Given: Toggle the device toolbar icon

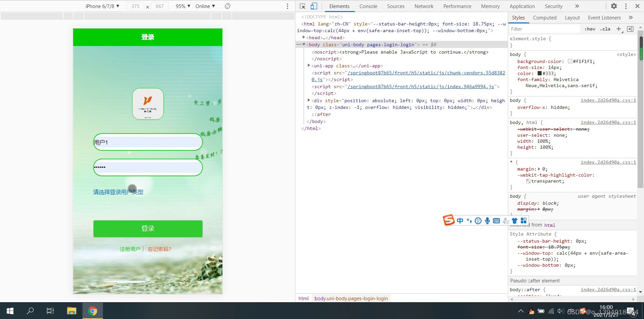Looking at the screenshot, I should point(314,6).
